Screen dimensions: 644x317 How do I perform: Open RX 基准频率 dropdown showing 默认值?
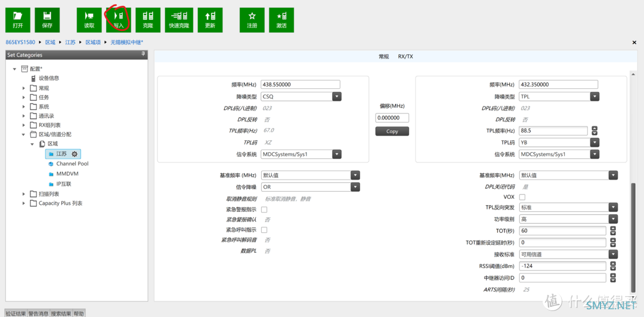click(x=355, y=175)
